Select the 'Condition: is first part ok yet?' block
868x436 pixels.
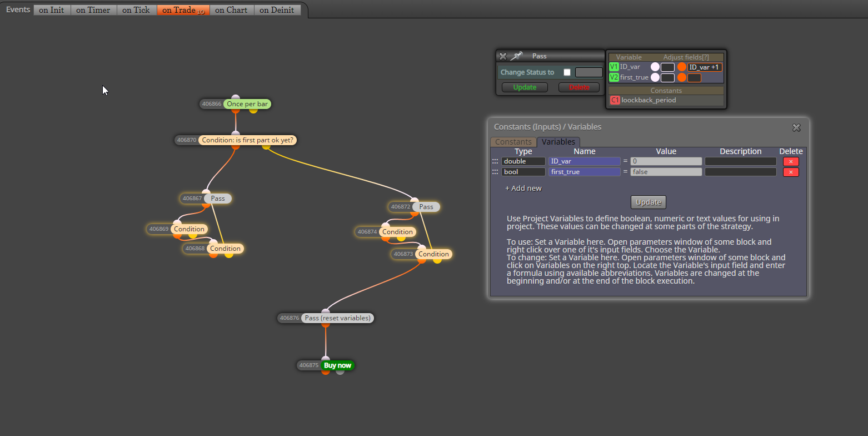(248, 140)
